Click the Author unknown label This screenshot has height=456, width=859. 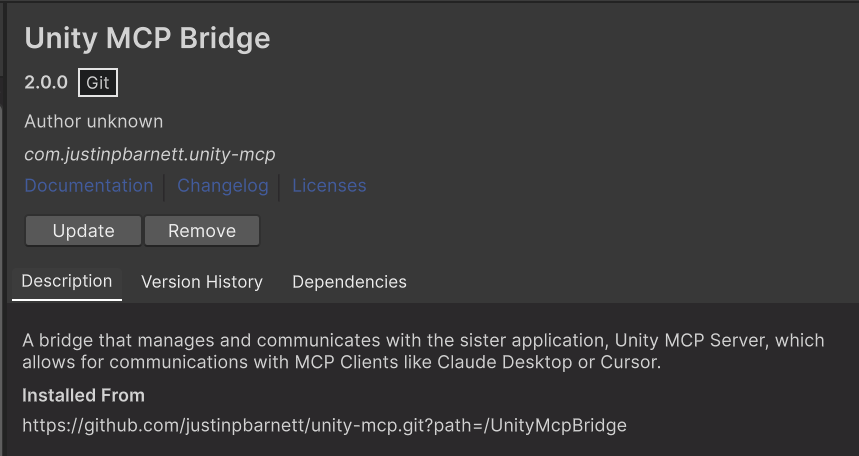click(x=93, y=122)
